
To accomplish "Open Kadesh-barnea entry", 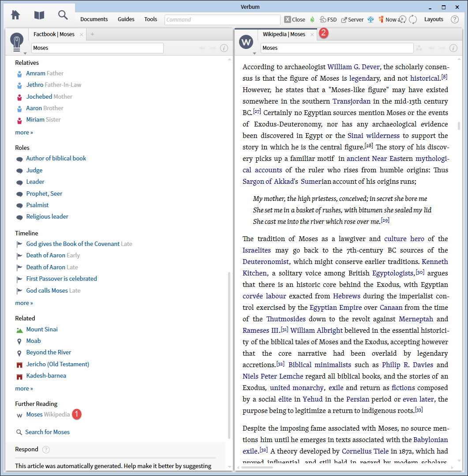I will [46, 376].
